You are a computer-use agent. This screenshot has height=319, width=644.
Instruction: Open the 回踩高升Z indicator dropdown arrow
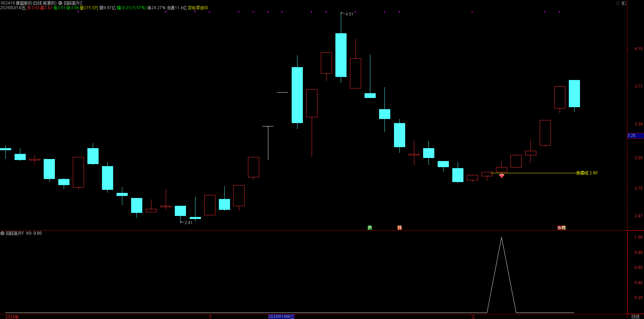coord(60,3)
